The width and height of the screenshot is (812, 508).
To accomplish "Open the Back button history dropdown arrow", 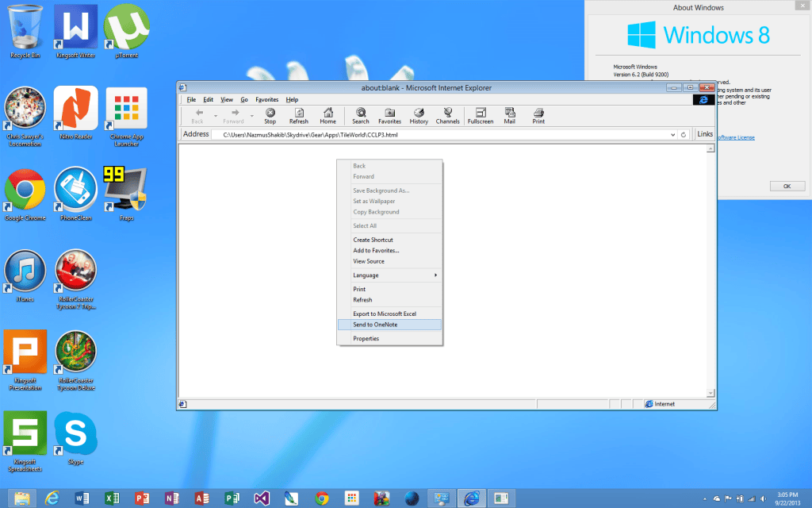I will pos(216,116).
